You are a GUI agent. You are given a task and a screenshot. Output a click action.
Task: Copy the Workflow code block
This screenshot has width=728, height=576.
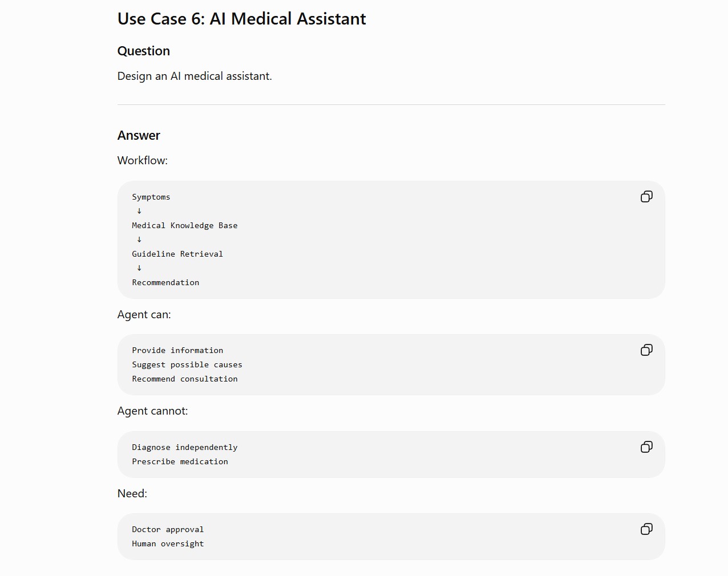click(646, 197)
